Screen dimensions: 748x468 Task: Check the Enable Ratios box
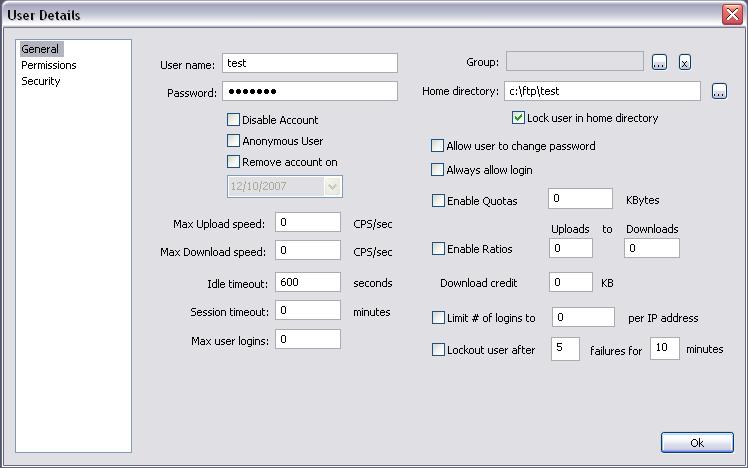(438, 248)
